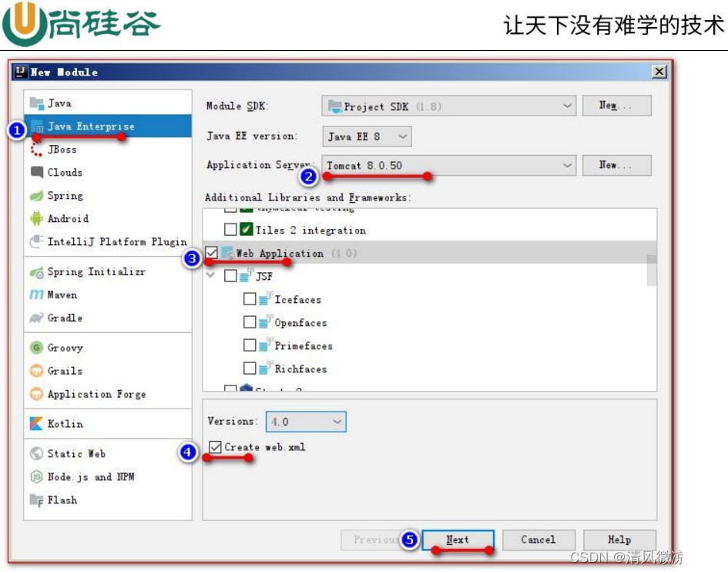Click the Java folder icon
The image size is (728, 572).
click(x=37, y=103)
